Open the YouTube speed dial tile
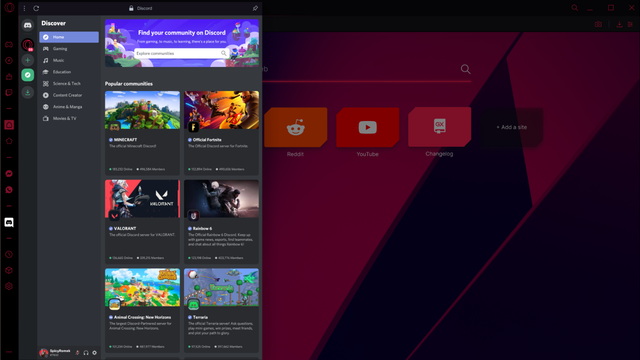 tap(367, 127)
